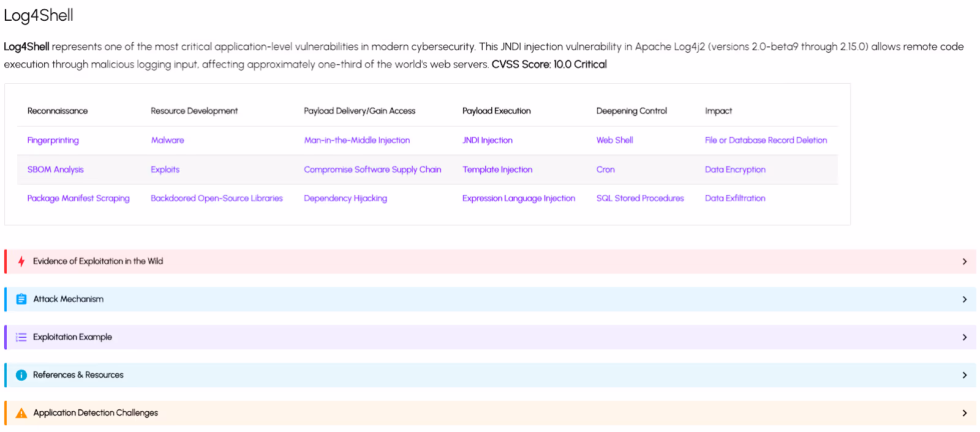Click the Log4Shell page heading
The height and width of the screenshot is (432, 980).
point(39,15)
